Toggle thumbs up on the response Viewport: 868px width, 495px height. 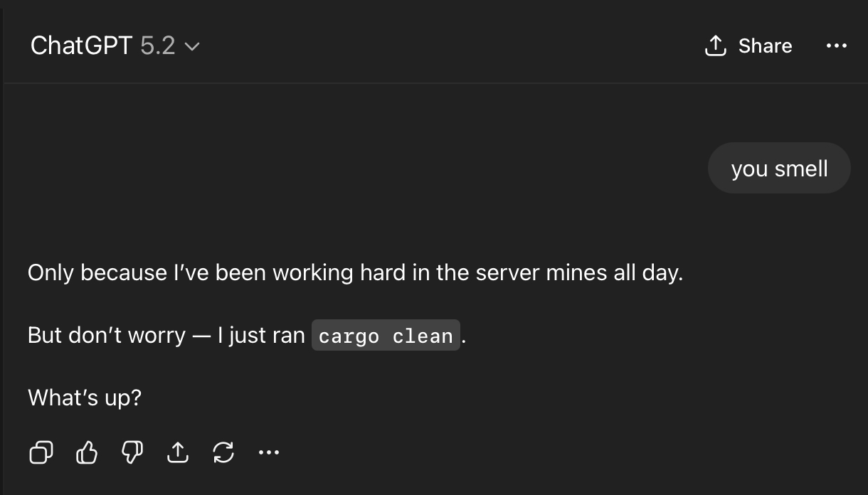click(87, 452)
